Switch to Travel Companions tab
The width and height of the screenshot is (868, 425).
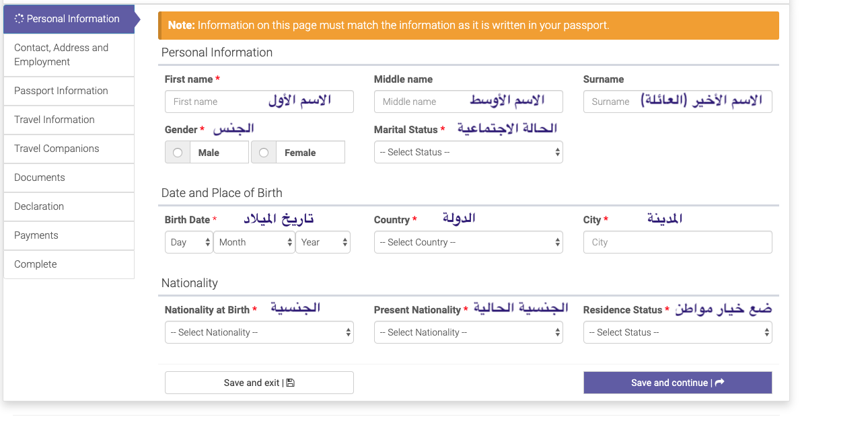coord(57,149)
